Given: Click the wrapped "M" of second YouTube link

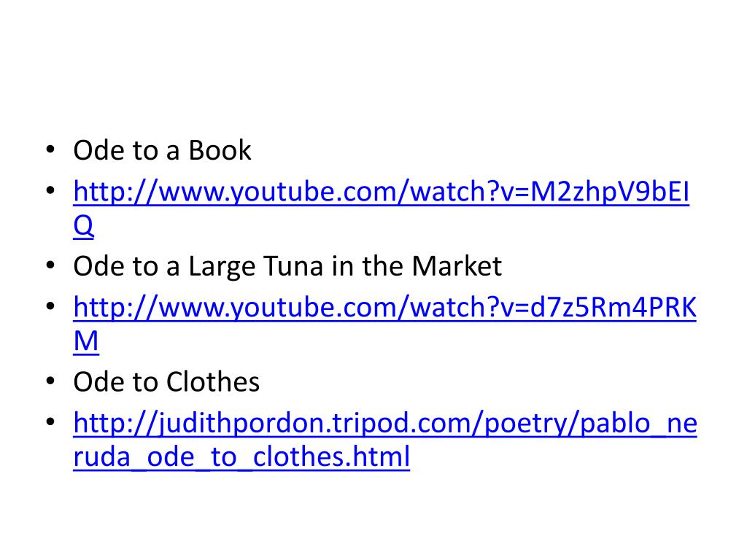Looking at the screenshot, I should [x=86, y=341].
